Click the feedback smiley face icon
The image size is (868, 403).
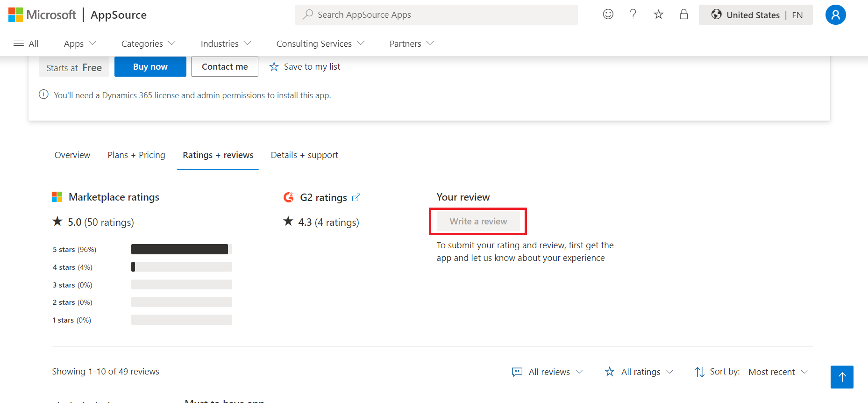click(608, 14)
